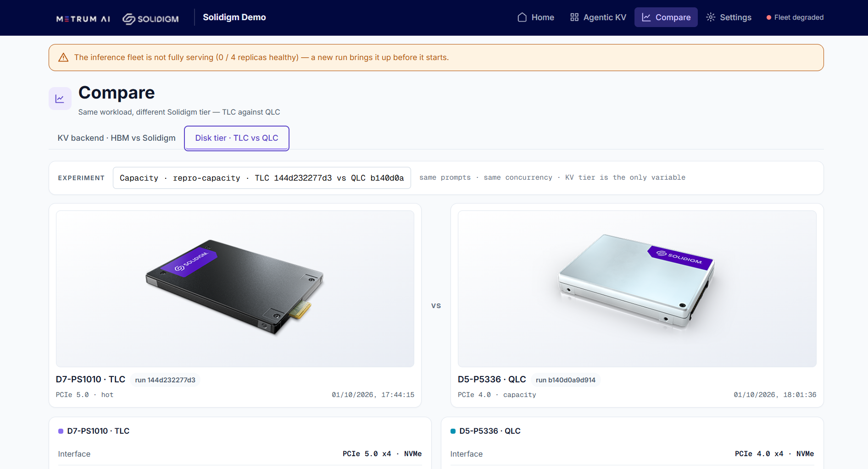Click the Fleet degraded status indicator

coord(795,17)
